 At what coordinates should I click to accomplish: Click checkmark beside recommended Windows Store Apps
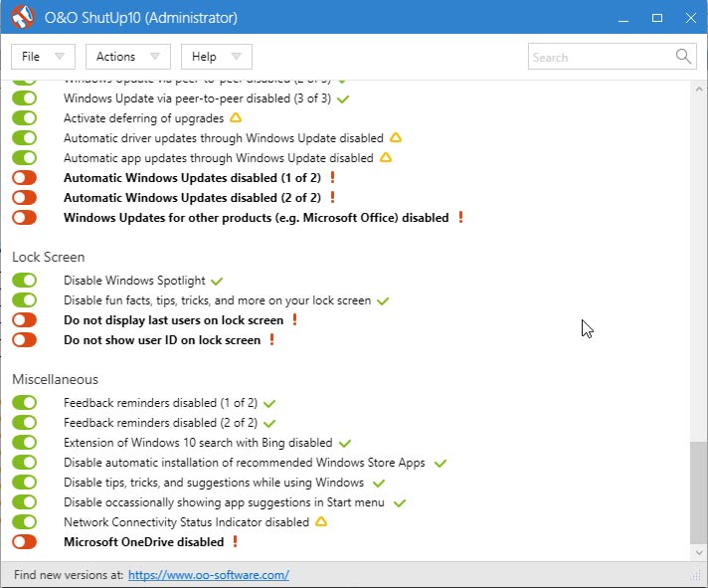pos(441,464)
